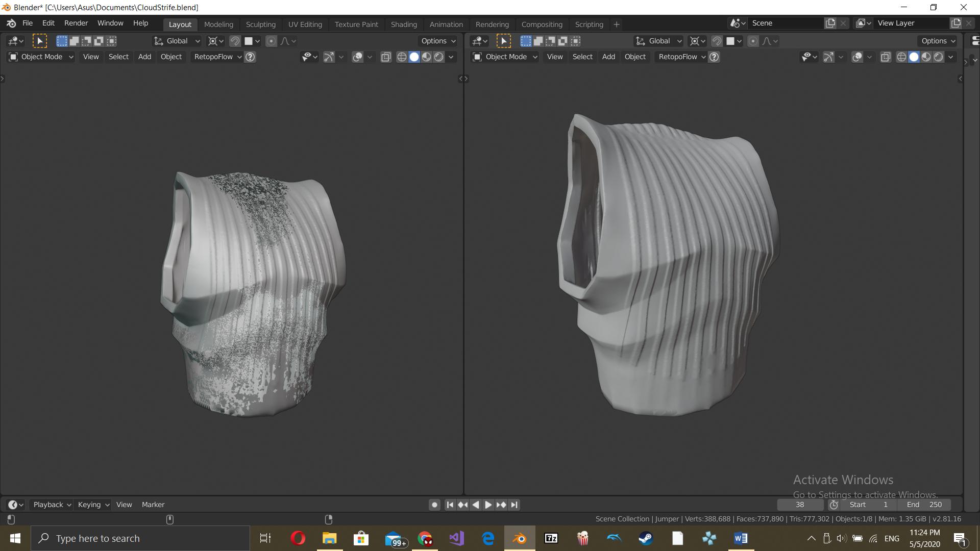Image resolution: width=980 pixels, height=551 pixels.
Task: Select the Select Box tool in right viewport
Action: coord(503,41)
